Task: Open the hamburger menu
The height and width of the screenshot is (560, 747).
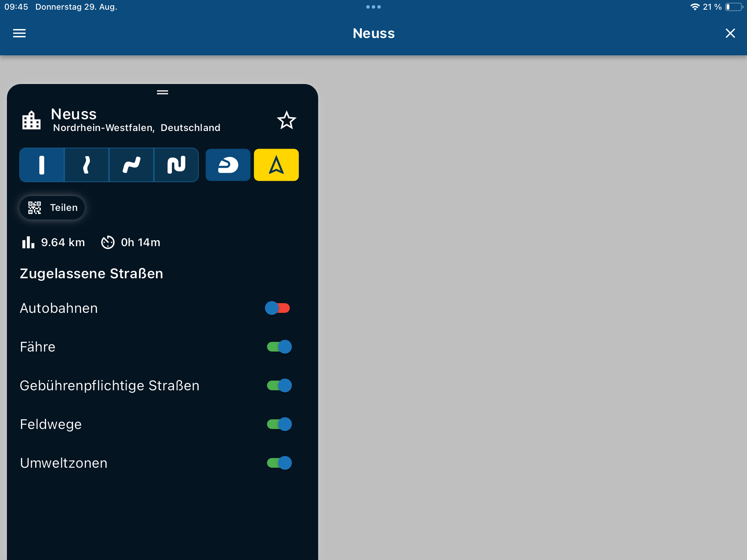Action: [x=19, y=33]
